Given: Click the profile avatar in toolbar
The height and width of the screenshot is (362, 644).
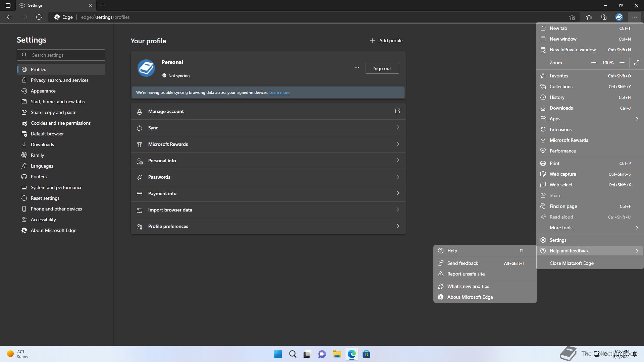Looking at the screenshot, I should pyautogui.click(x=619, y=17).
